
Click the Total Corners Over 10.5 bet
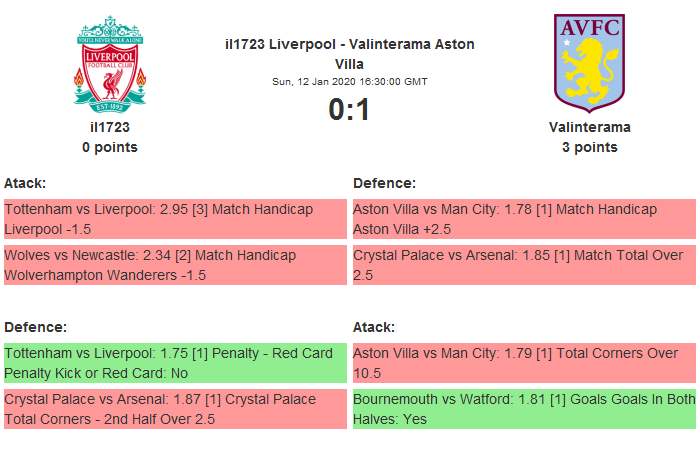[524, 363]
